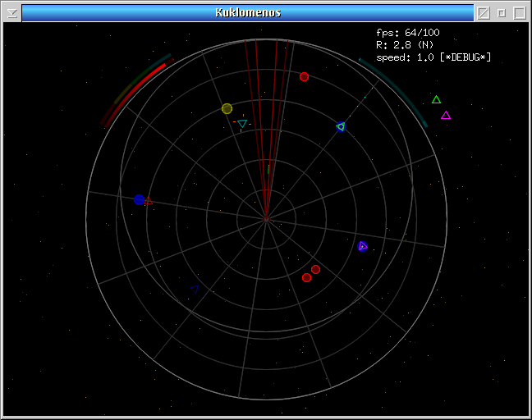This screenshot has height=420, width=532.
Task: Click the dark blue triangle at lower left
Action: click(195, 288)
